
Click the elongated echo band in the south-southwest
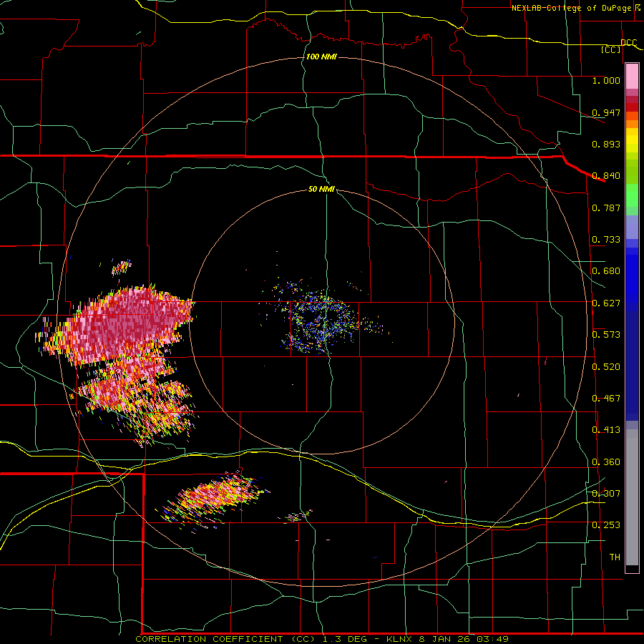click(x=213, y=499)
